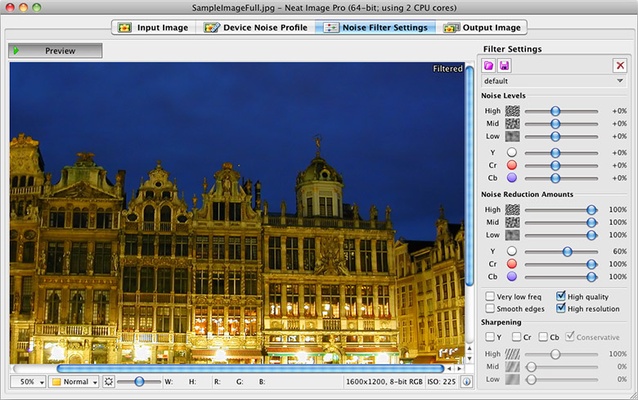Tick the Smooth edges checkbox
638x400 pixels.
489,309
